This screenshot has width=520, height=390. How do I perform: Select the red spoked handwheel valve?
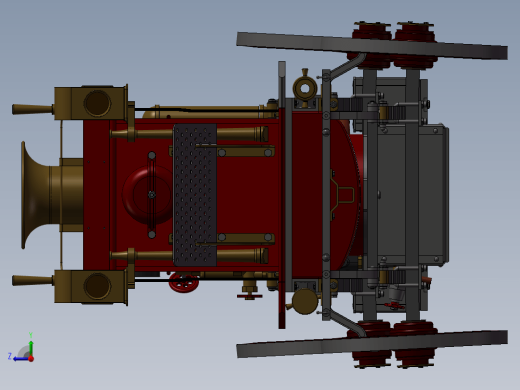[184, 283]
